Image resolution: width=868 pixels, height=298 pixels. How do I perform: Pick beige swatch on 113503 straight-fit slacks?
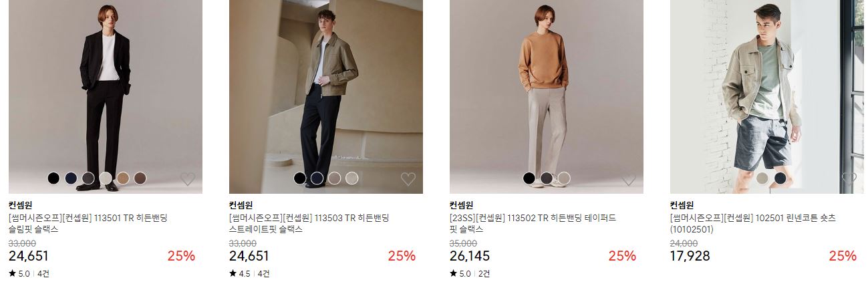pyautogui.click(x=352, y=178)
